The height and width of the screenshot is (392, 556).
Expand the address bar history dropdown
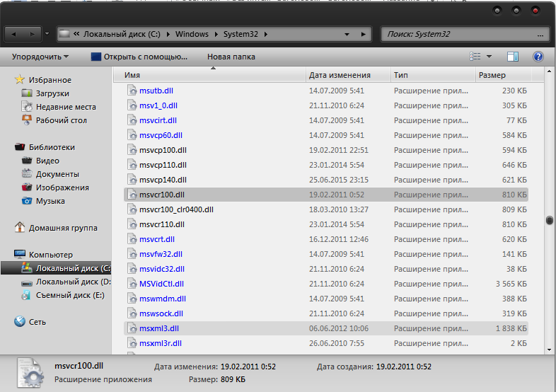(x=347, y=35)
